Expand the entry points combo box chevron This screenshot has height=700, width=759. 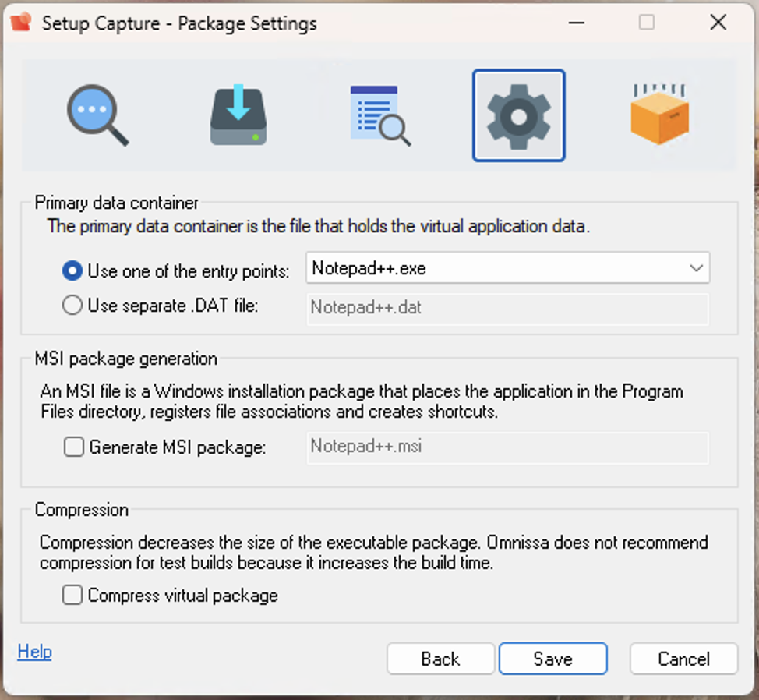pos(697,267)
